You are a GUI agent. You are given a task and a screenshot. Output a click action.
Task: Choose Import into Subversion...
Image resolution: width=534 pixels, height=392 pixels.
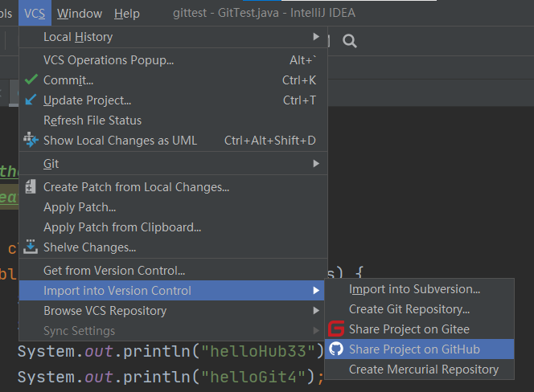pyautogui.click(x=420, y=289)
